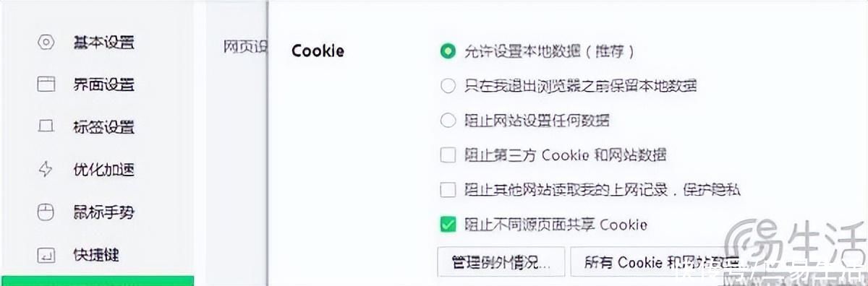Check 阻止其他网站读取我的上网记录 option
The image size is (868, 286).
448,189
